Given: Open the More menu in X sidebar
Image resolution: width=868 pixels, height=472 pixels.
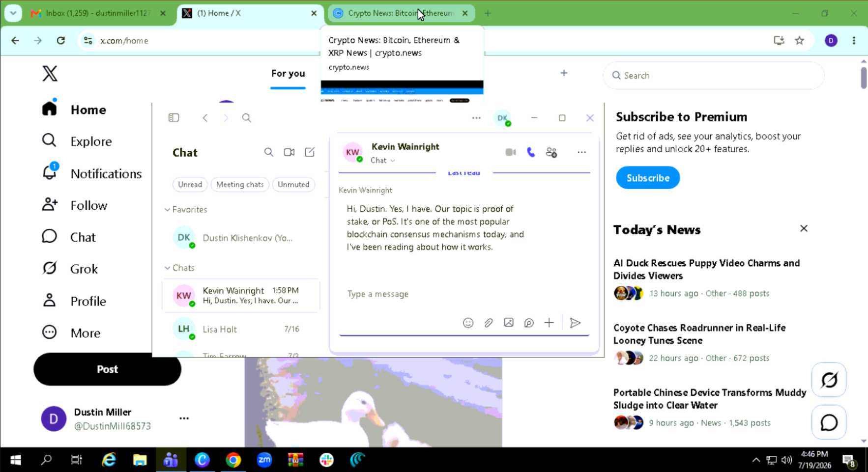Looking at the screenshot, I should click(71, 333).
